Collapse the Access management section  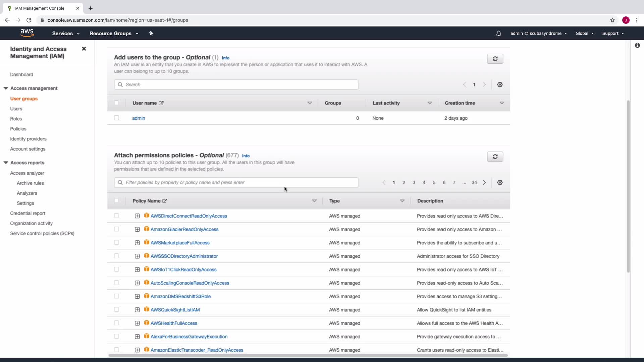point(6,88)
